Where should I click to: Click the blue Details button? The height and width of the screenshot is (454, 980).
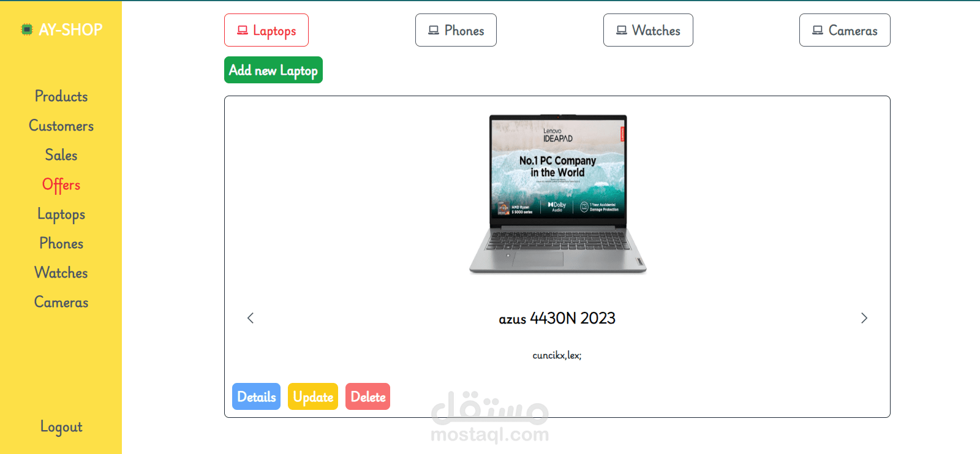256,396
